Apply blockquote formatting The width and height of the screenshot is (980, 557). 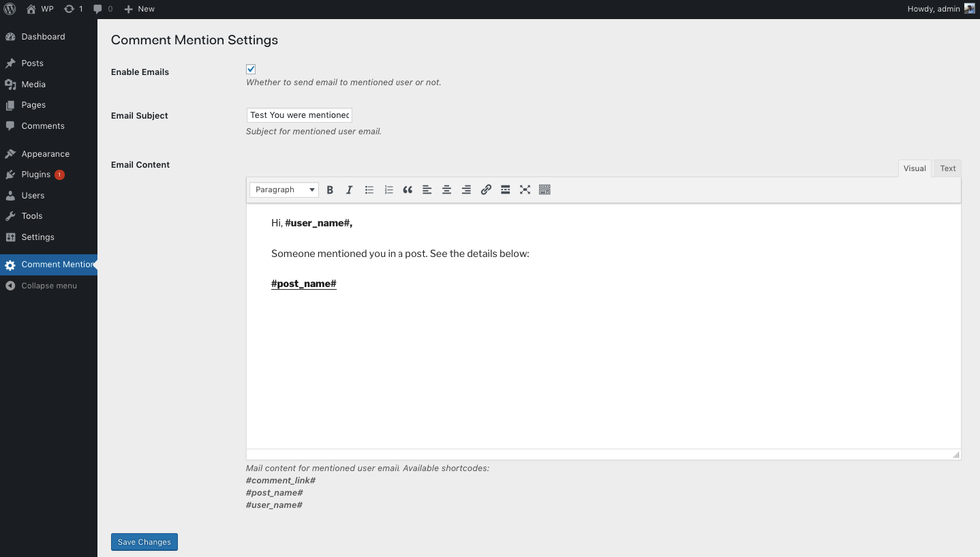(408, 190)
